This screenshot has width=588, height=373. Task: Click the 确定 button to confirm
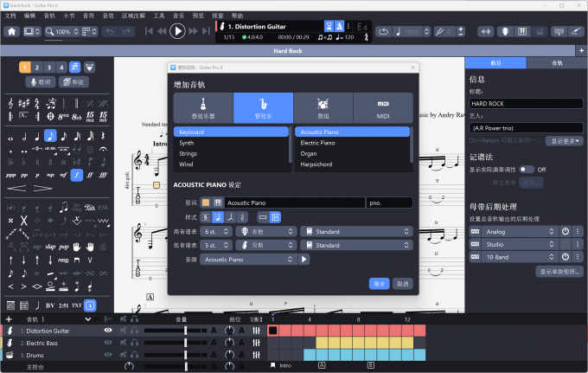(x=379, y=283)
